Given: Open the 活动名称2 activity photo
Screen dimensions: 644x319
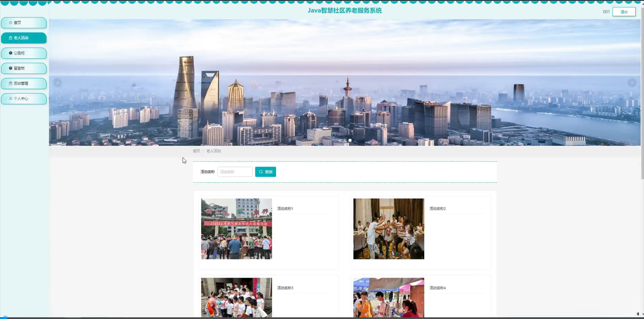Looking at the screenshot, I should (x=389, y=229).
